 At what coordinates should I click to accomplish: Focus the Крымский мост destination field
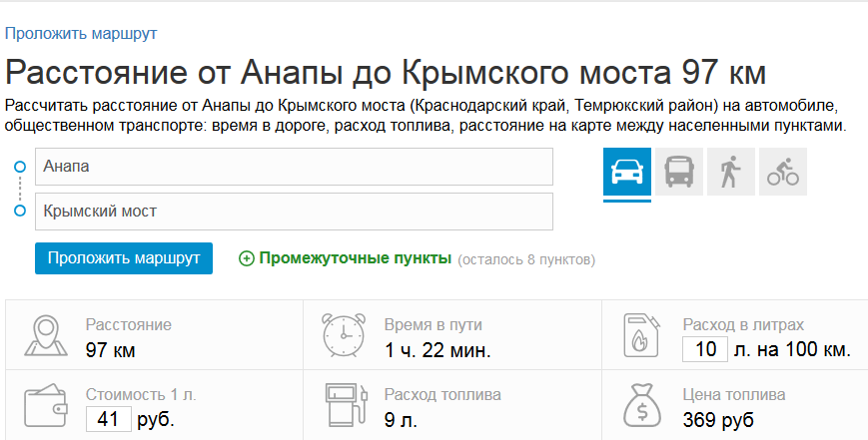294,212
